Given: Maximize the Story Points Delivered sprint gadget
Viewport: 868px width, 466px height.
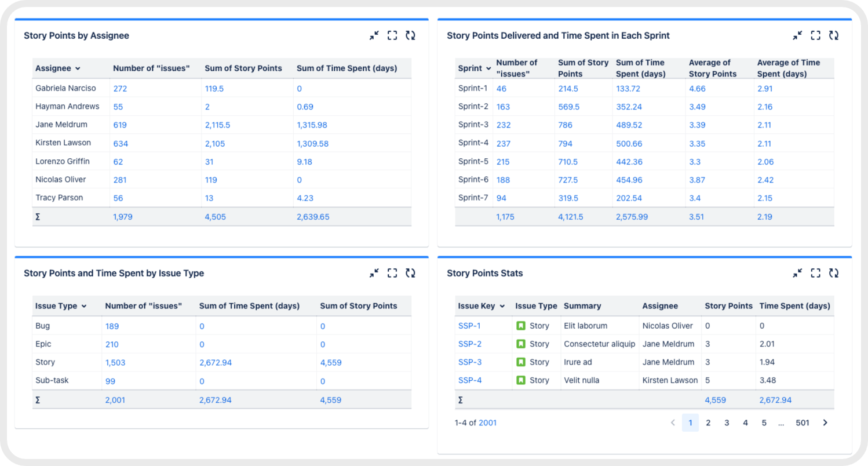Looking at the screenshot, I should click(815, 35).
